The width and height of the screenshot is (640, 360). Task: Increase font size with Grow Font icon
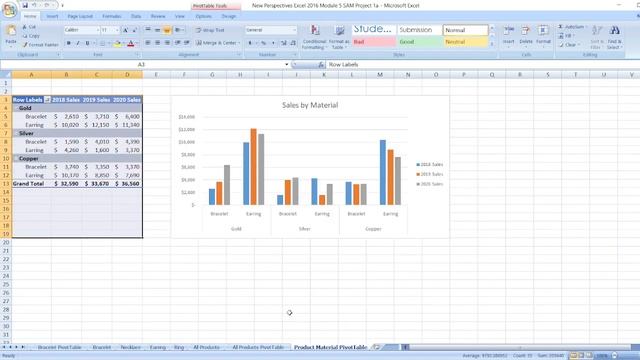tap(125, 30)
